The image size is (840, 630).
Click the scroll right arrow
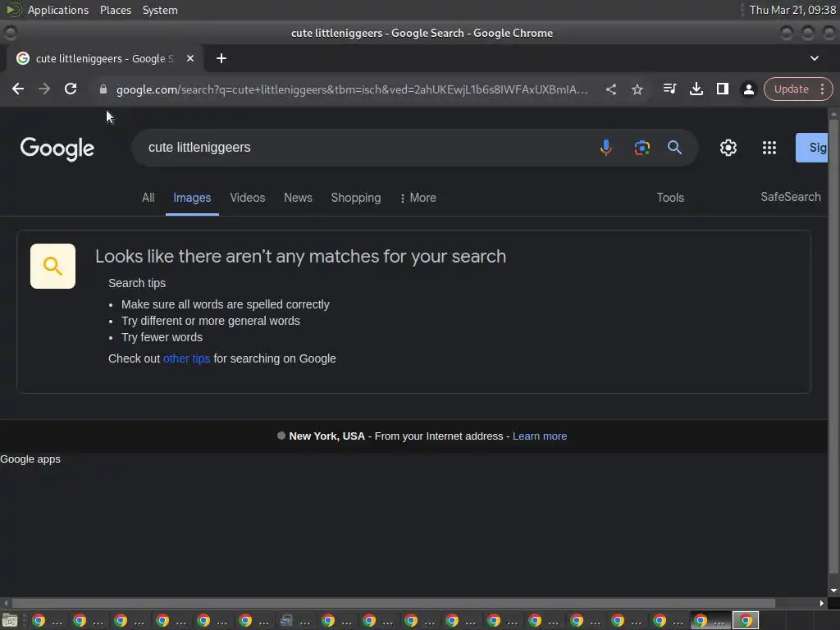(822, 603)
